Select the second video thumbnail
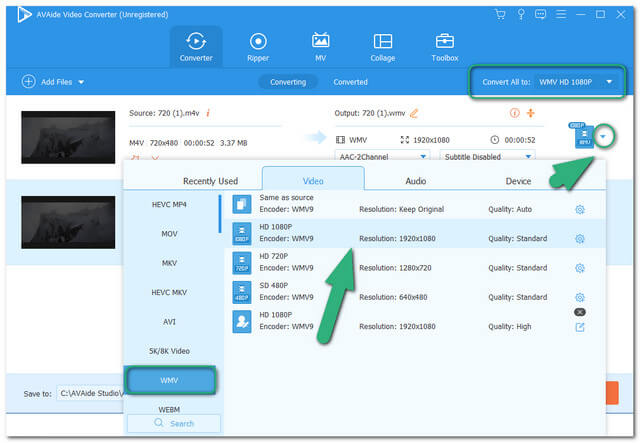 coord(68,222)
